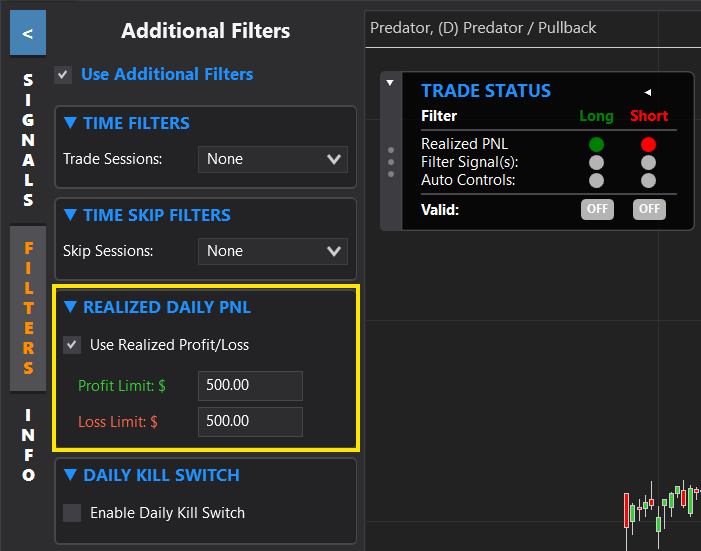
Task: Click the green Long Realized PNL indicator
Action: pos(596,144)
